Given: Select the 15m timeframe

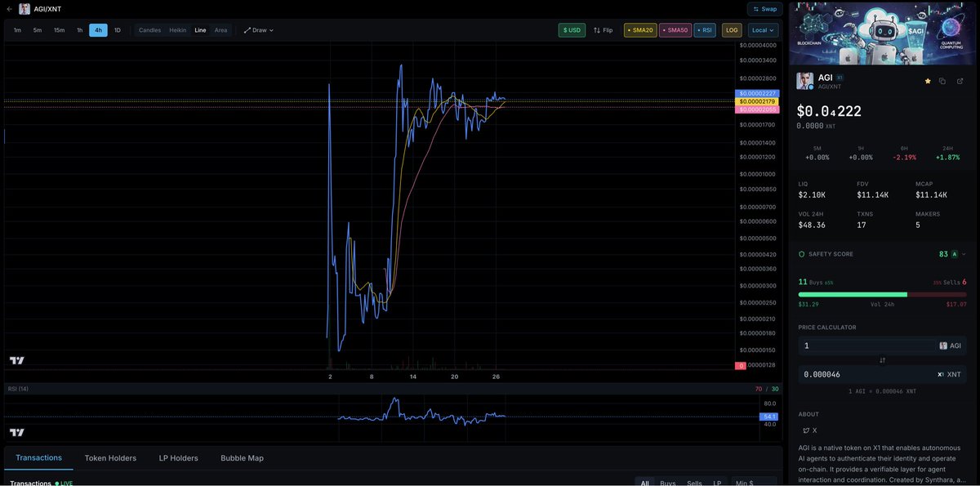Looking at the screenshot, I should click(59, 30).
